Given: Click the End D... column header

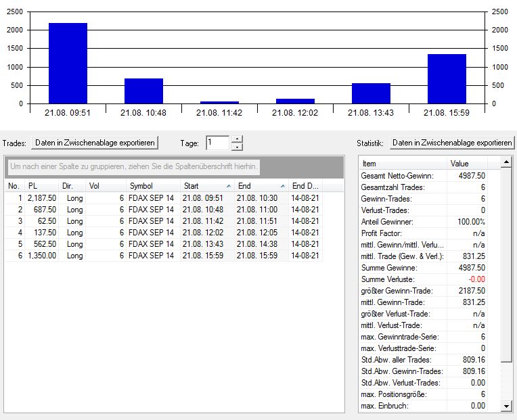Looking at the screenshot, I should tap(306, 186).
